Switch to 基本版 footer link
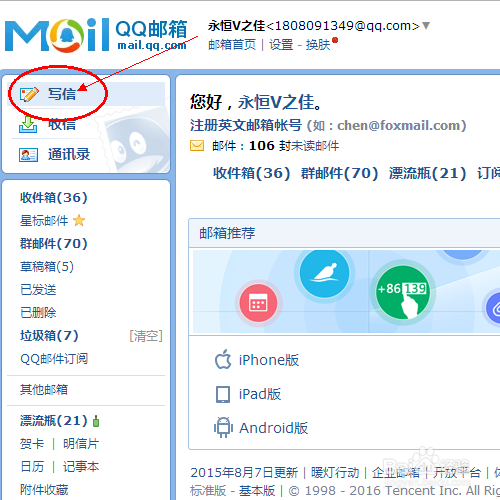 (257, 491)
